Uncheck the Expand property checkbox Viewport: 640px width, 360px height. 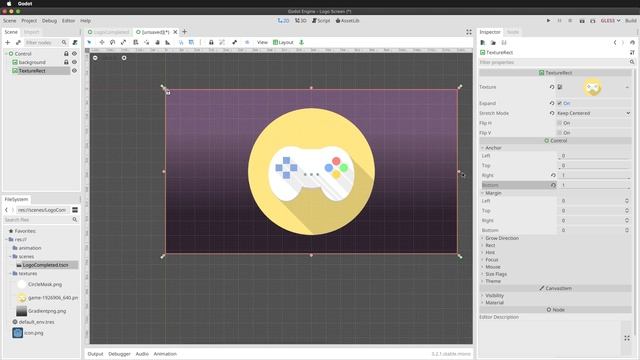[x=560, y=103]
